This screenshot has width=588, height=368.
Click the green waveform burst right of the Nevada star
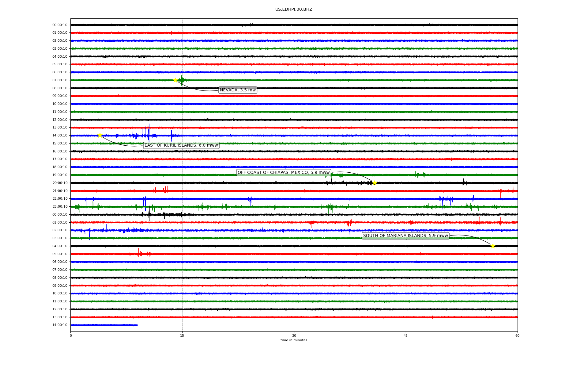click(182, 80)
